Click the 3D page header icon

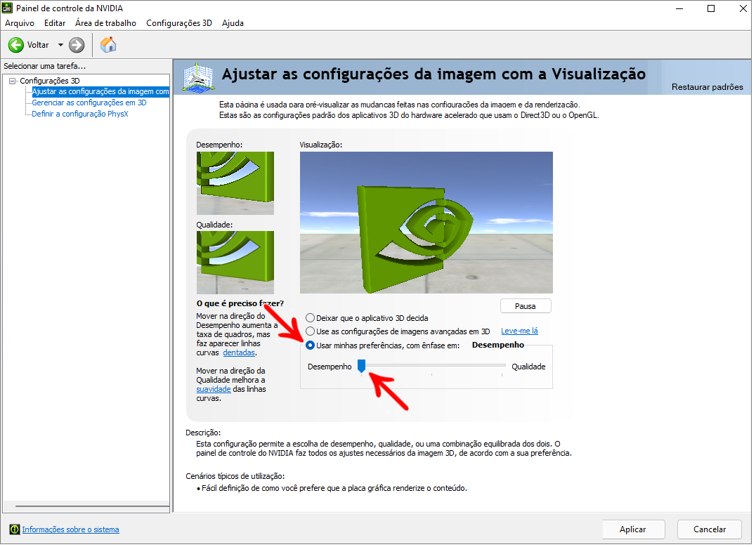197,77
